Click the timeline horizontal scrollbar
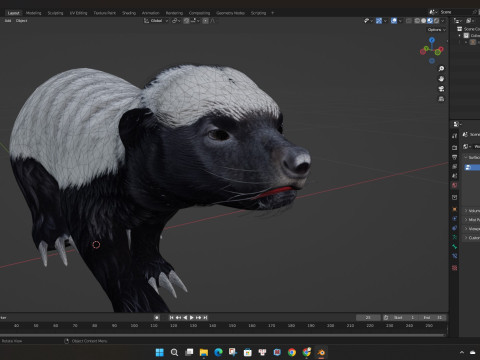 pos(222,335)
